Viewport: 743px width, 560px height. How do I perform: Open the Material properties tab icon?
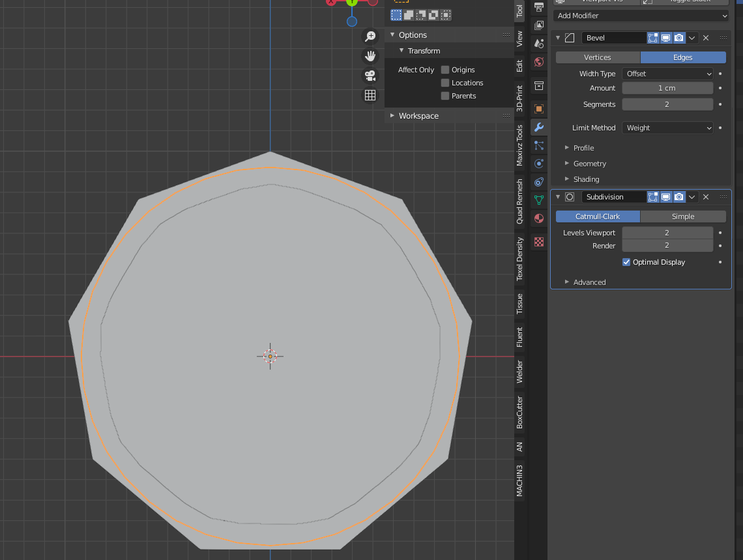(539, 218)
